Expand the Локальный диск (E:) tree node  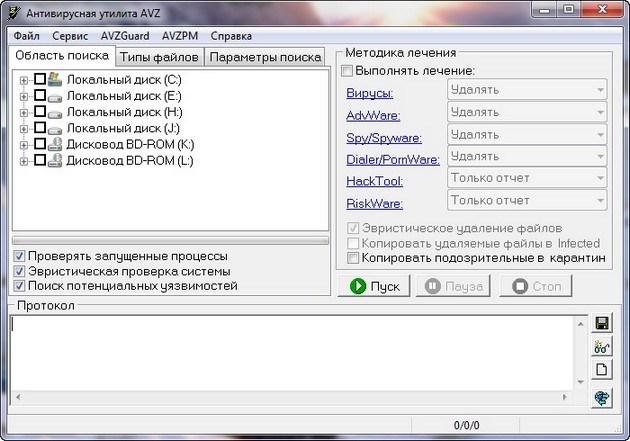[x=24, y=96]
